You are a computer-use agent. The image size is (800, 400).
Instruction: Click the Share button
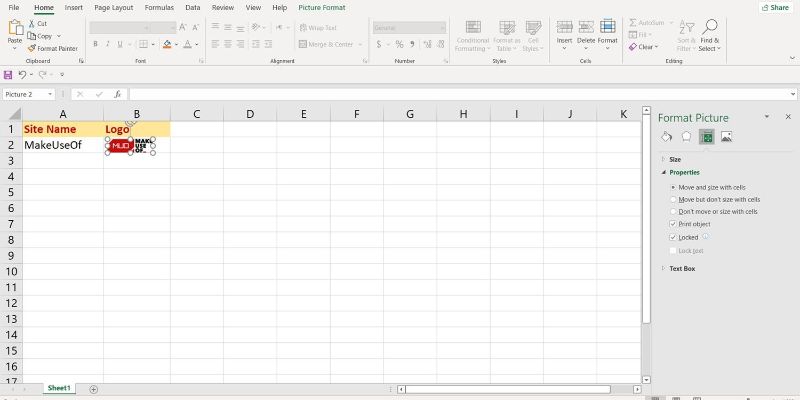coord(774,7)
